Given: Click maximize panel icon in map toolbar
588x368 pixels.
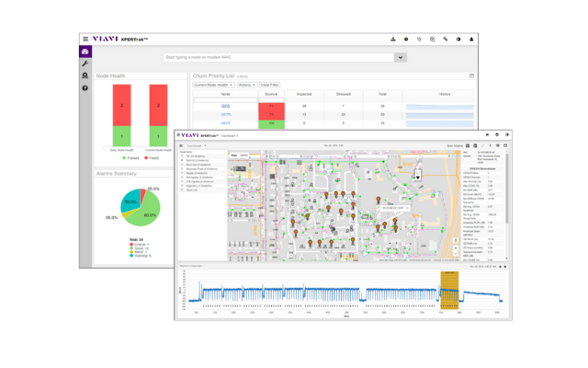Looking at the screenshot, I should click(x=505, y=145).
